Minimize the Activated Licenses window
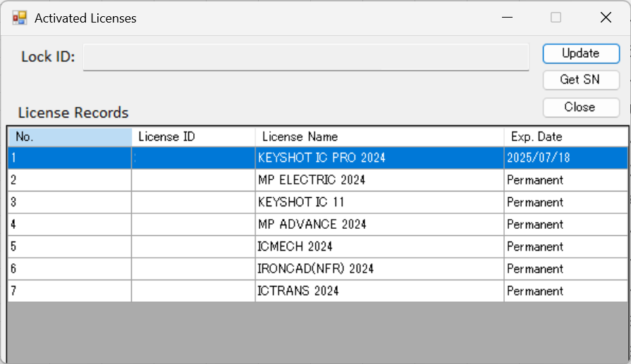 [x=507, y=18]
